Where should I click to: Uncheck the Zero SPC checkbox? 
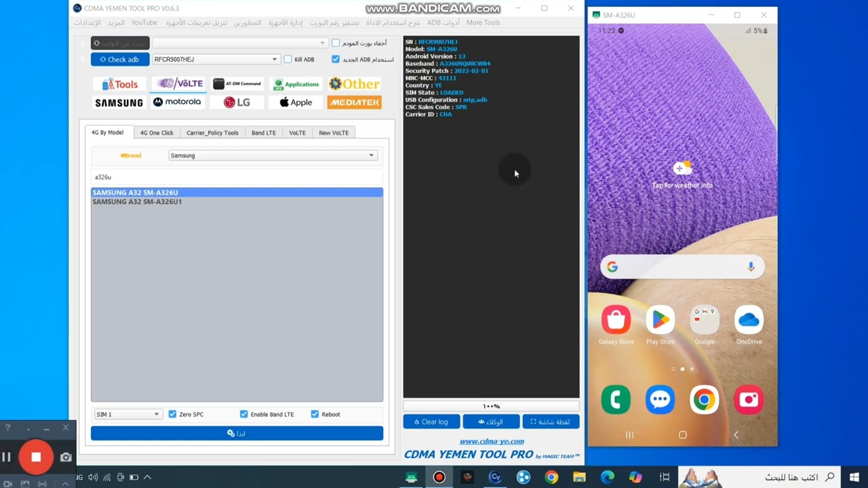point(172,414)
